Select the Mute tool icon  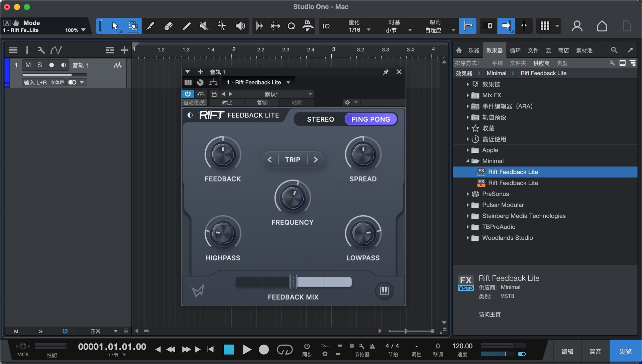tap(204, 26)
